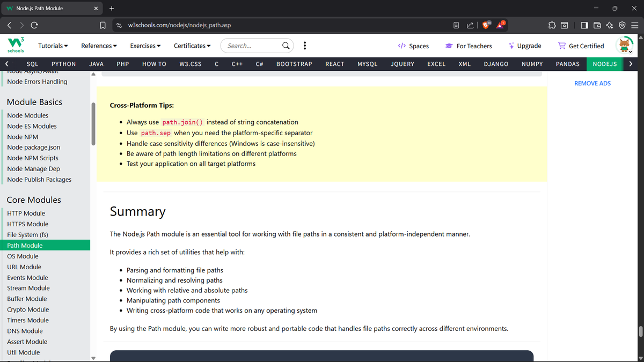Click the path.join() code text
644x362 pixels.
pos(182,122)
